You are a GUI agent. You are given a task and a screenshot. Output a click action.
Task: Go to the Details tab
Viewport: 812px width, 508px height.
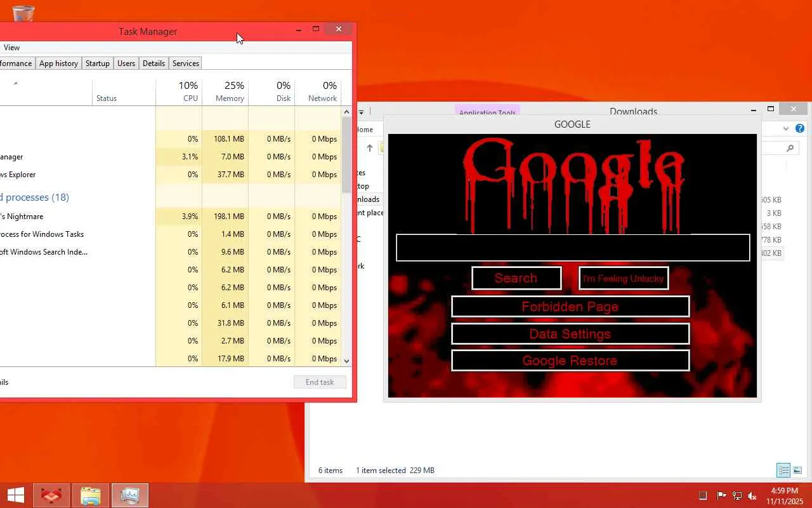(154, 63)
